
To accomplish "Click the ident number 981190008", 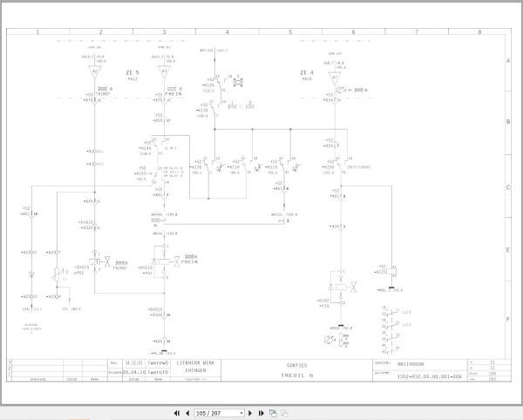I will click(411, 364).
